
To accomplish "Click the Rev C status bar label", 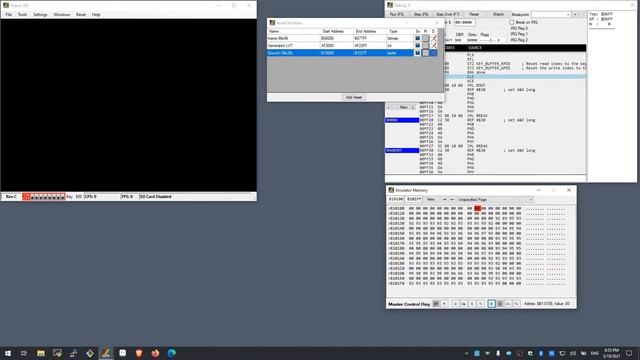I will 11,197.
